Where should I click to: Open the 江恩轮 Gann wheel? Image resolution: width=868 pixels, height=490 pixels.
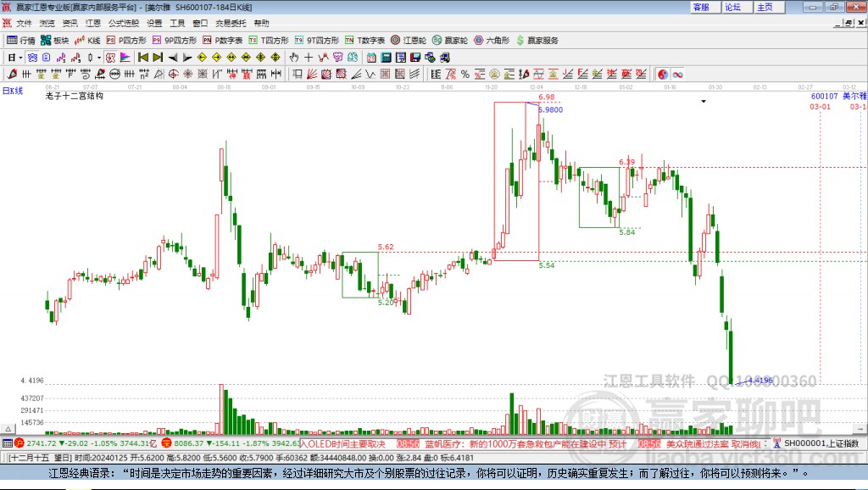[x=409, y=41]
